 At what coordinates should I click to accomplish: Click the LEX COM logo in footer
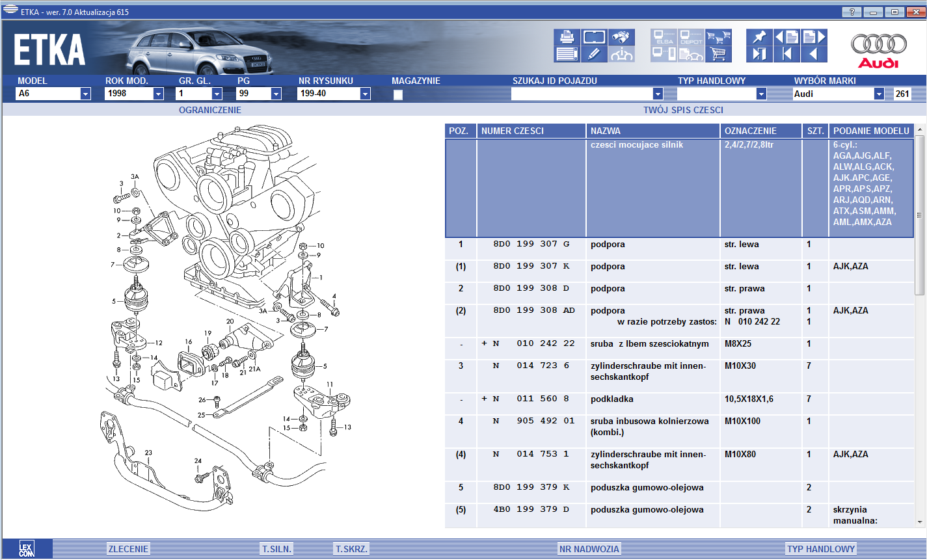pos(27,548)
